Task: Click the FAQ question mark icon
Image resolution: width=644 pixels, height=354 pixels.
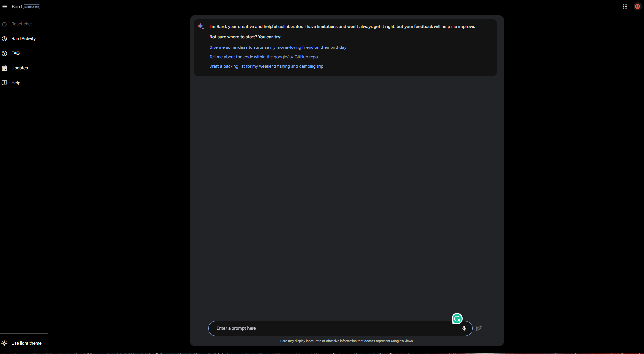Action: click(4, 53)
